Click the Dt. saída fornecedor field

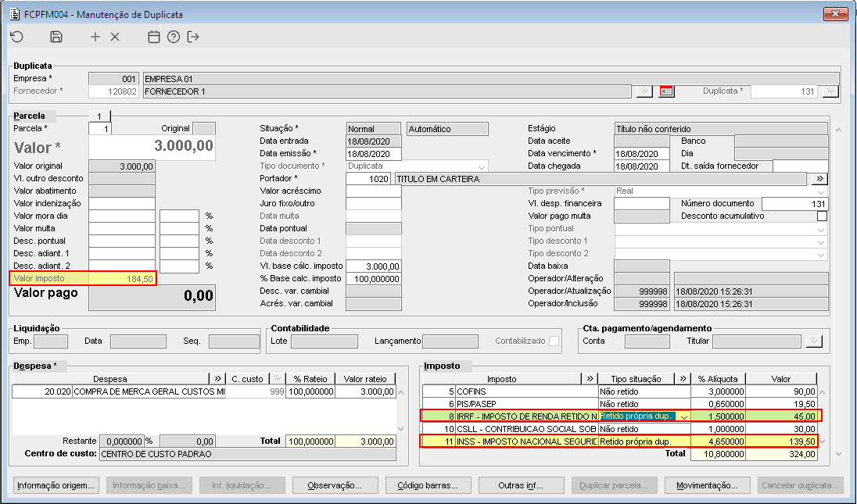point(800,166)
